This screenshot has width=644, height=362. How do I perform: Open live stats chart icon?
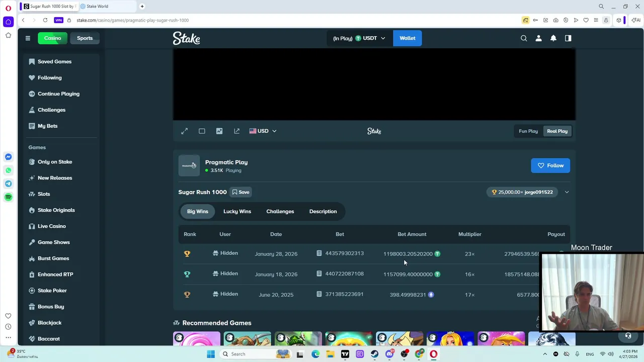pos(219,131)
